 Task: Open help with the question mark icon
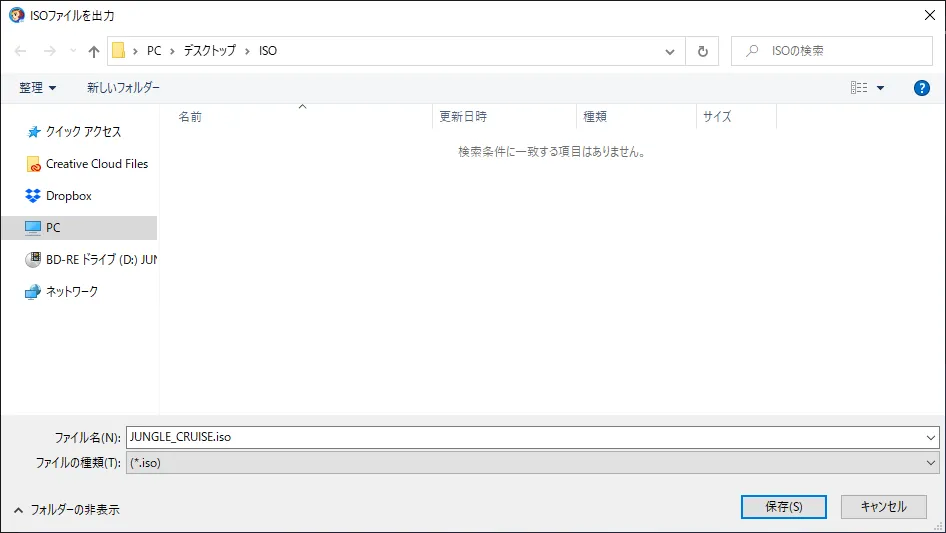[x=921, y=88]
